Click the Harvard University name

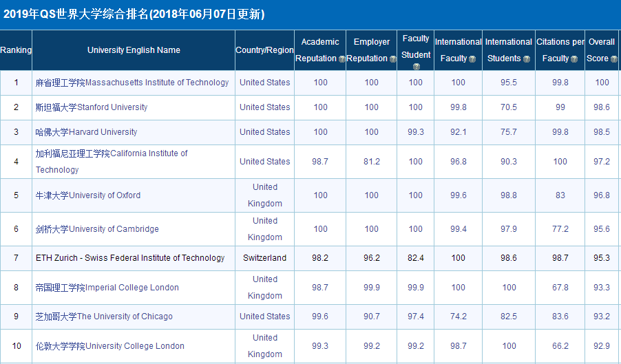click(x=87, y=132)
